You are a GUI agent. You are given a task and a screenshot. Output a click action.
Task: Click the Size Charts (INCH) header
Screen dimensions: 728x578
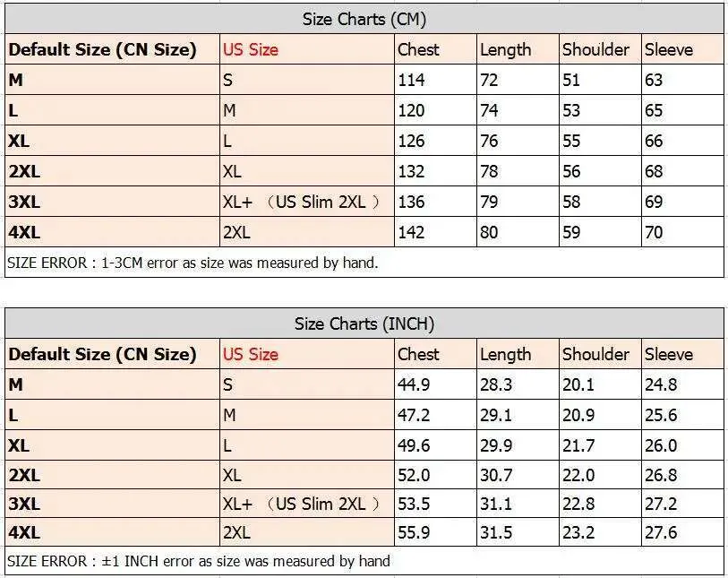coord(364,324)
